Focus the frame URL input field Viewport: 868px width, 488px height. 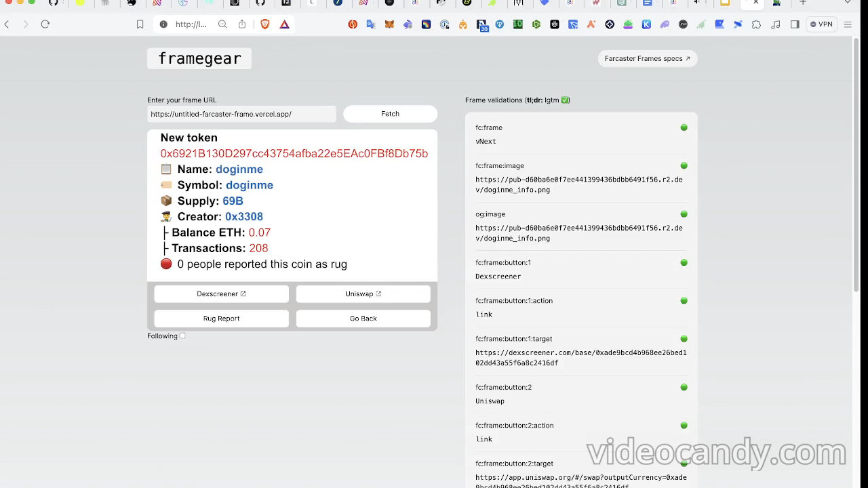[x=241, y=114]
